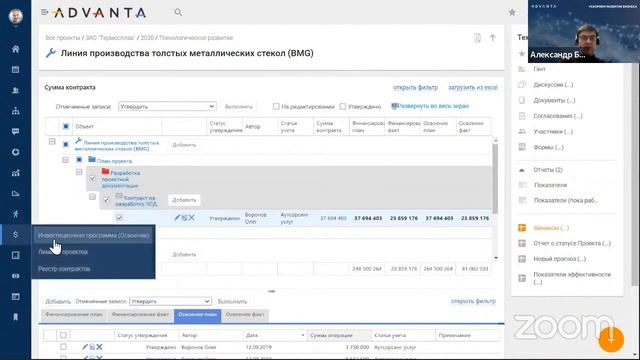The height and width of the screenshot is (360, 640).
Task: Open Документы (...) in right panel
Action: 554,100
